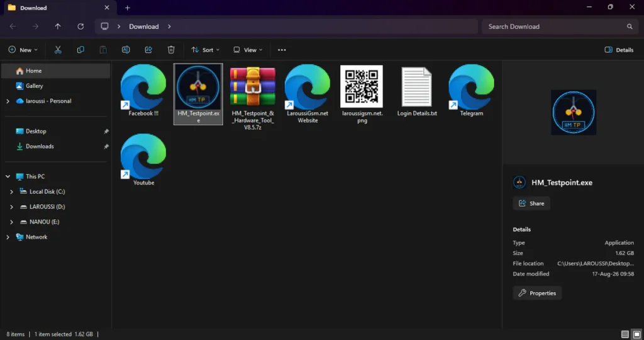Click the Share icon in the toolbar
Viewport: 644px width, 340px height.
point(148,50)
